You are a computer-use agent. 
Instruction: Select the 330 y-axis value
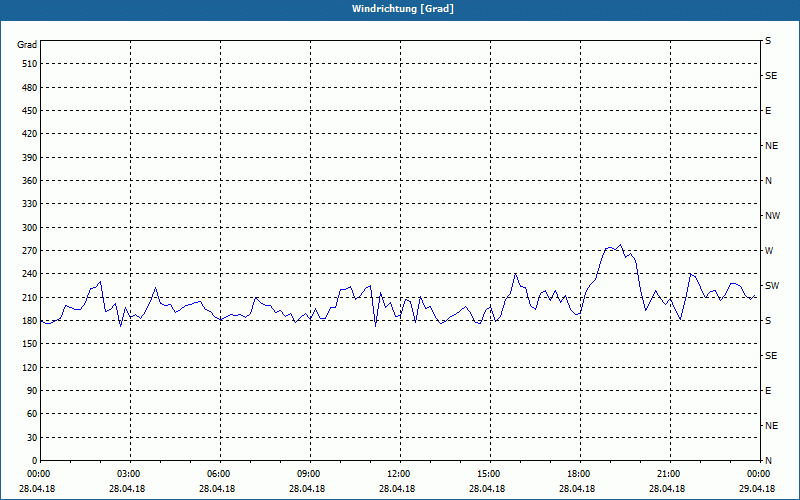tap(30, 204)
